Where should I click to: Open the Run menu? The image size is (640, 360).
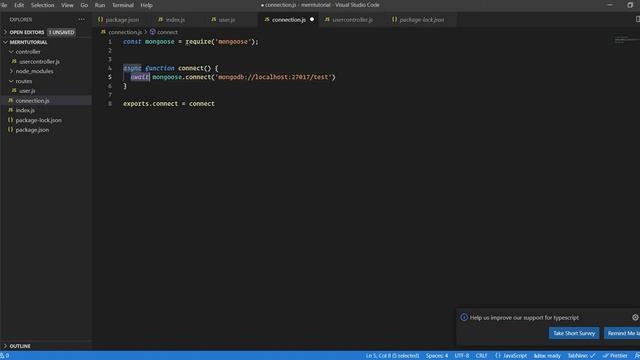[x=100, y=5]
